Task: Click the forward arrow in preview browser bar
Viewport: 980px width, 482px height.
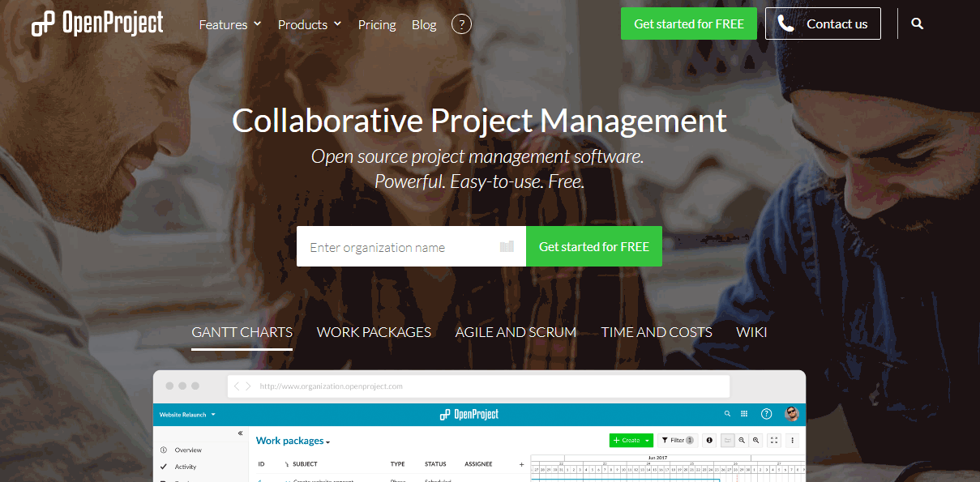Action: [248, 386]
